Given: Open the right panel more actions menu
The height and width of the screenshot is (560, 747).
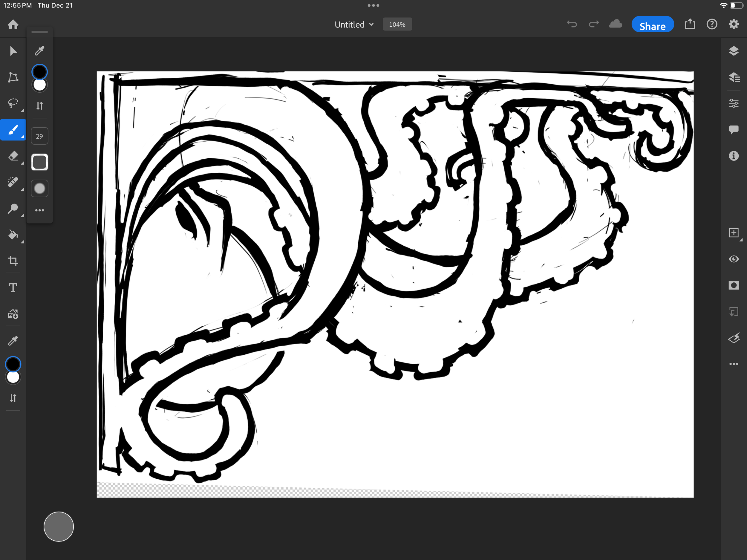Looking at the screenshot, I should [733, 364].
